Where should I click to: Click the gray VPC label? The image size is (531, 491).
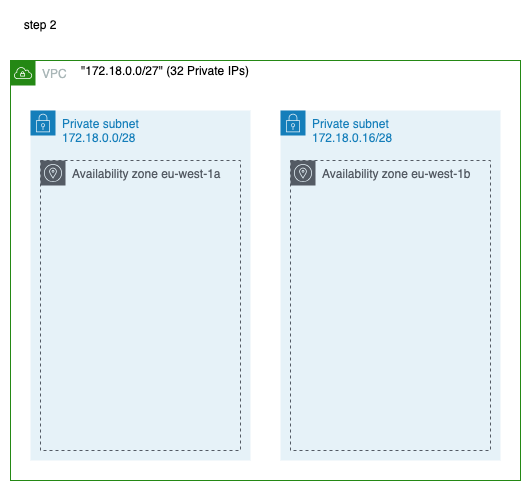(x=54, y=73)
